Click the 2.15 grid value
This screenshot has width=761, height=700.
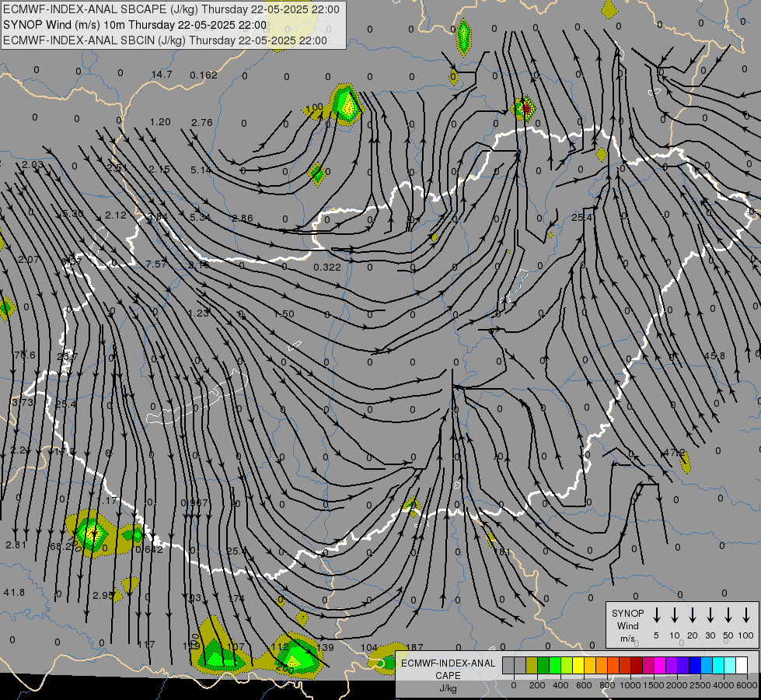click(159, 169)
